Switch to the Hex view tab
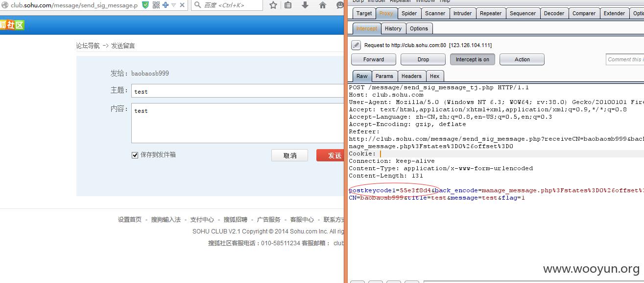 (x=435, y=76)
